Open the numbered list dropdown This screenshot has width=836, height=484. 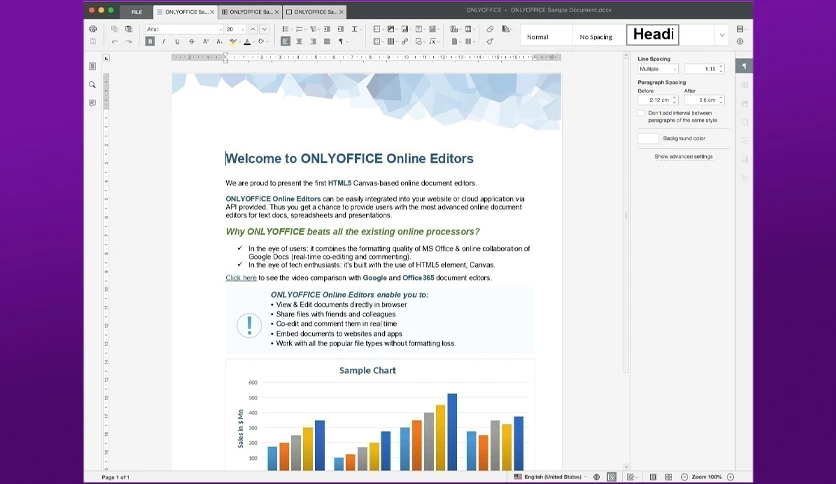point(300,29)
